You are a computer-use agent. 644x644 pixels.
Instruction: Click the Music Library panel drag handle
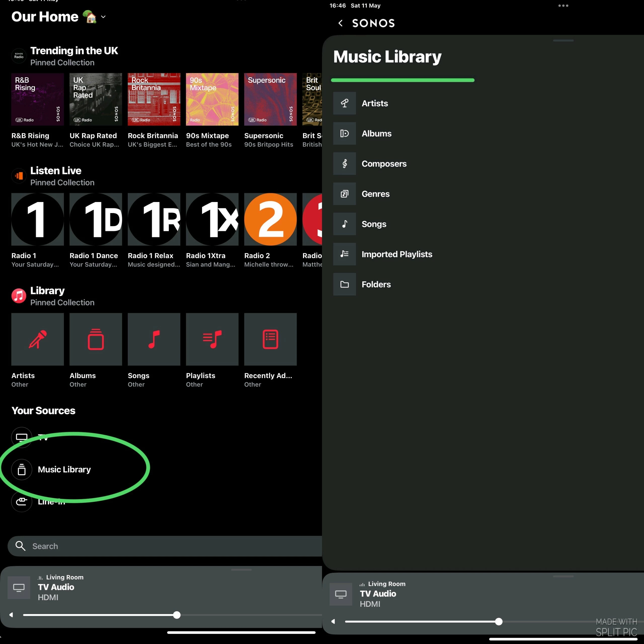coord(563,41)
